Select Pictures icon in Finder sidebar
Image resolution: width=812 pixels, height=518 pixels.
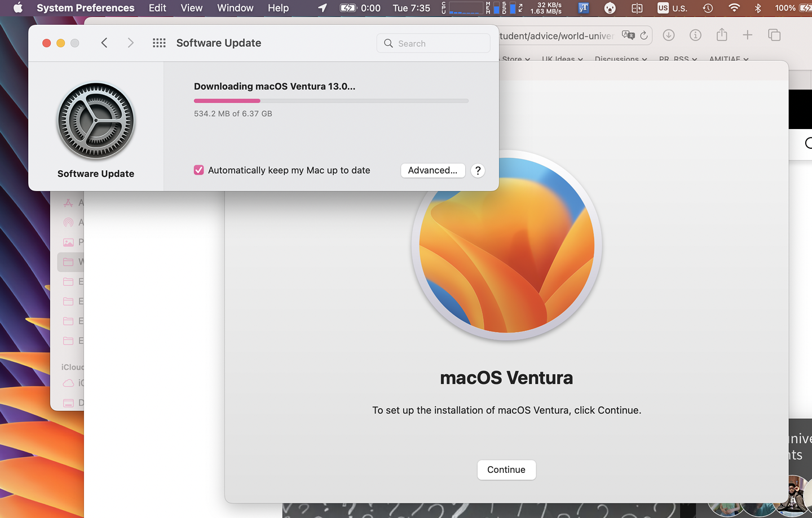tap(68, 242)
